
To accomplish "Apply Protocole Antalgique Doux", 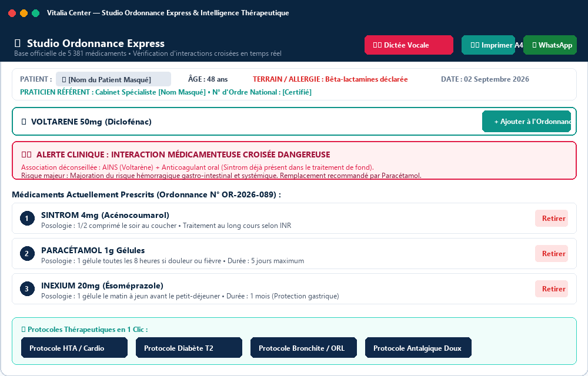I will (x=418, y=348).
